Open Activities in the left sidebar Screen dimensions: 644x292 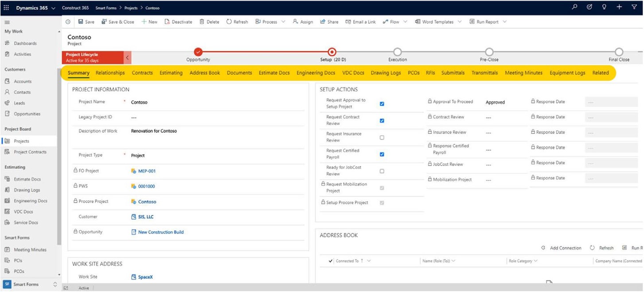[x=23, y=54]
